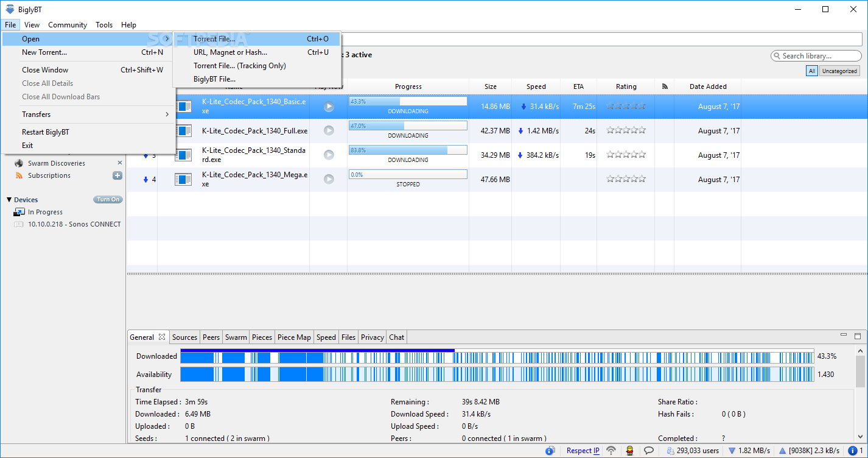This screenshot has height=458, width=868.
Task: Click the download arrow icon for row 4
Action: [145, 180]
